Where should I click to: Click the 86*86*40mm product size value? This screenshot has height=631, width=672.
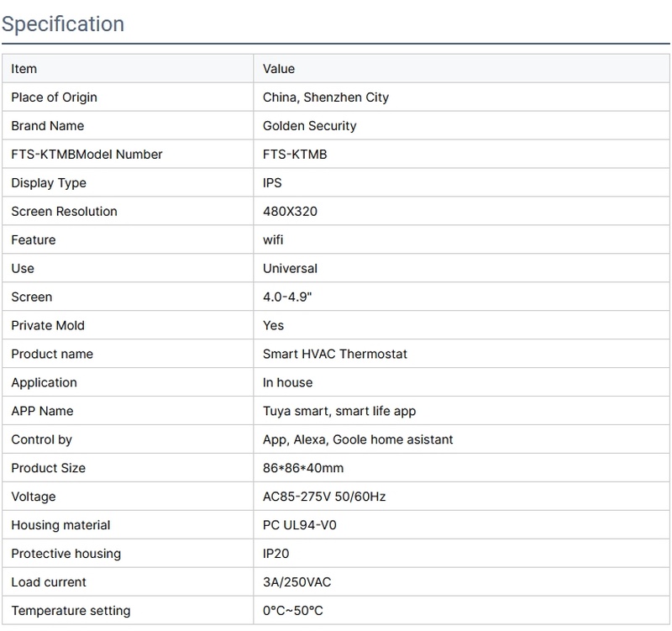click(x=303, y=469)
